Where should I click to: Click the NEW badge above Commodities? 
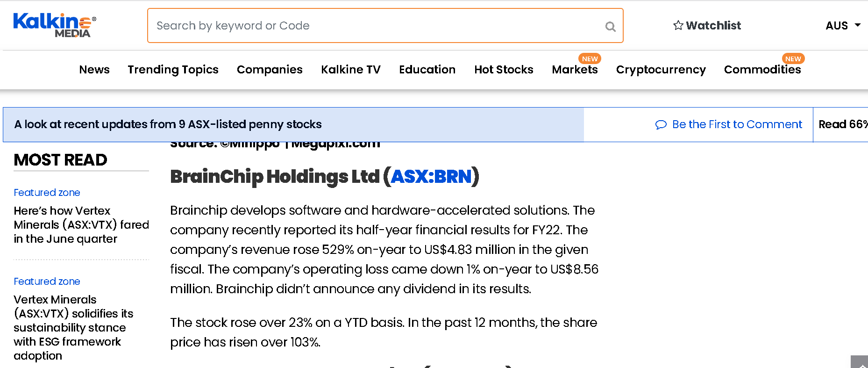(x=793, y=58)
